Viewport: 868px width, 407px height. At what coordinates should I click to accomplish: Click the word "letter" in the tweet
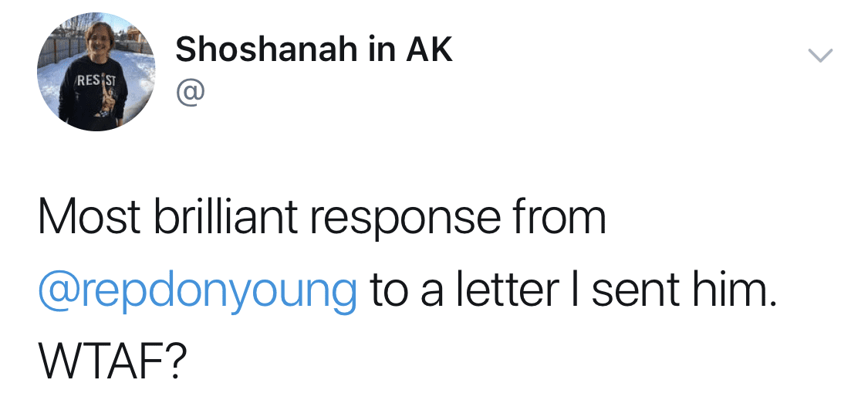pyautogui.click(x=510, y=290)
